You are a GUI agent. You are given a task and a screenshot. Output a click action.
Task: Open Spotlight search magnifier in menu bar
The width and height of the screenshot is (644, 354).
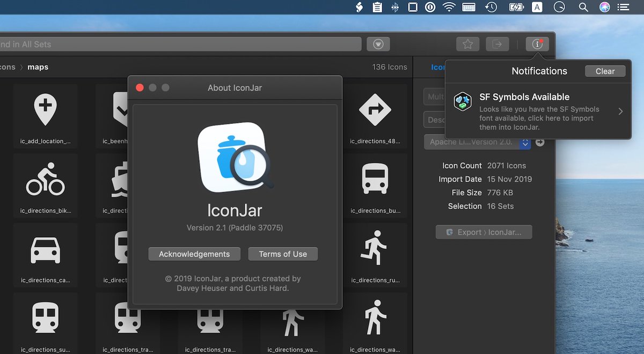tap(583, 7)
